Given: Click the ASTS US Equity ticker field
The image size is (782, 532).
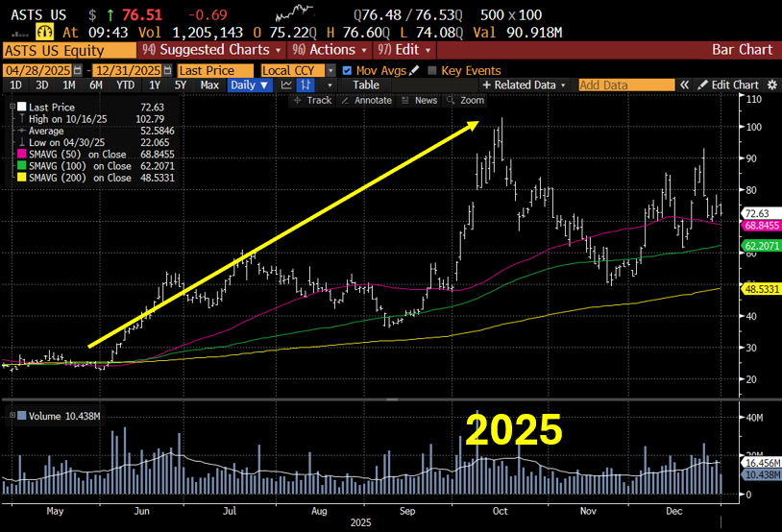Looking at the screenshot, I should (69, 50).
